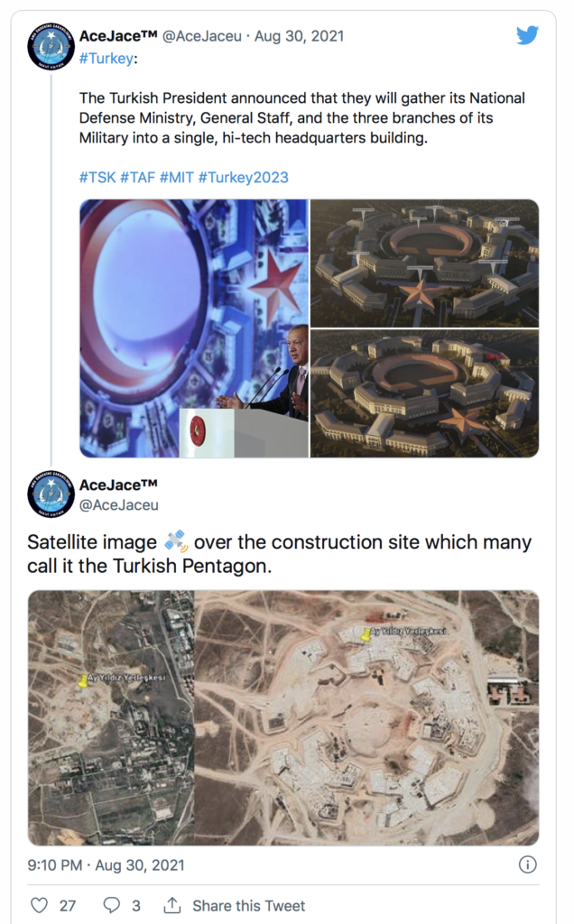Open the satellite construction site image
The height and width of the screenshot is (924, 574).
(x=283, y=717)
